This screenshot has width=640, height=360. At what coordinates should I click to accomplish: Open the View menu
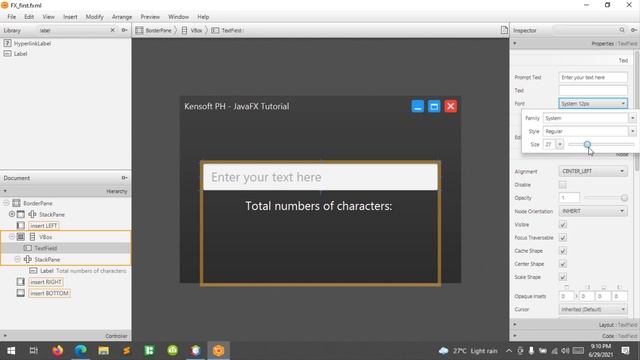coord(48,17)
